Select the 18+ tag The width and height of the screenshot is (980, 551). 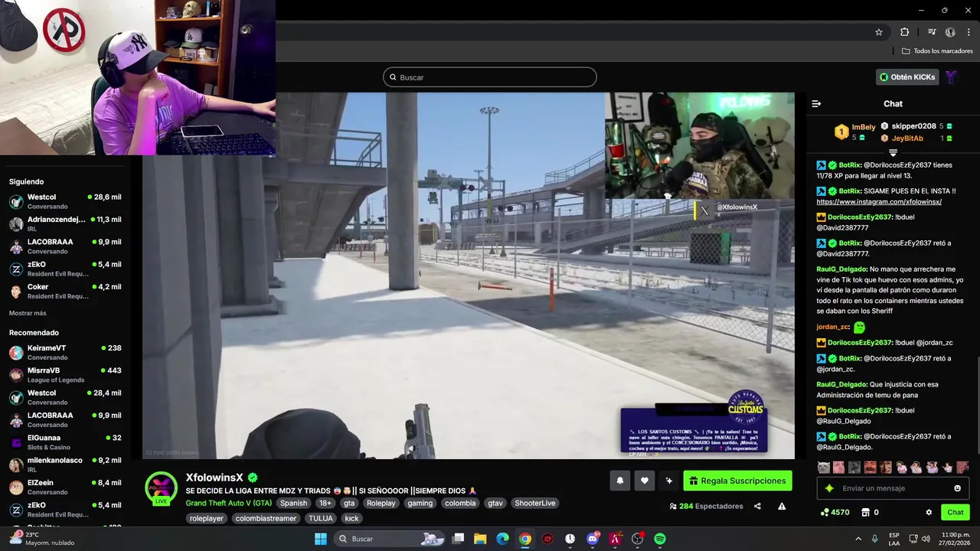pos(325,503)
